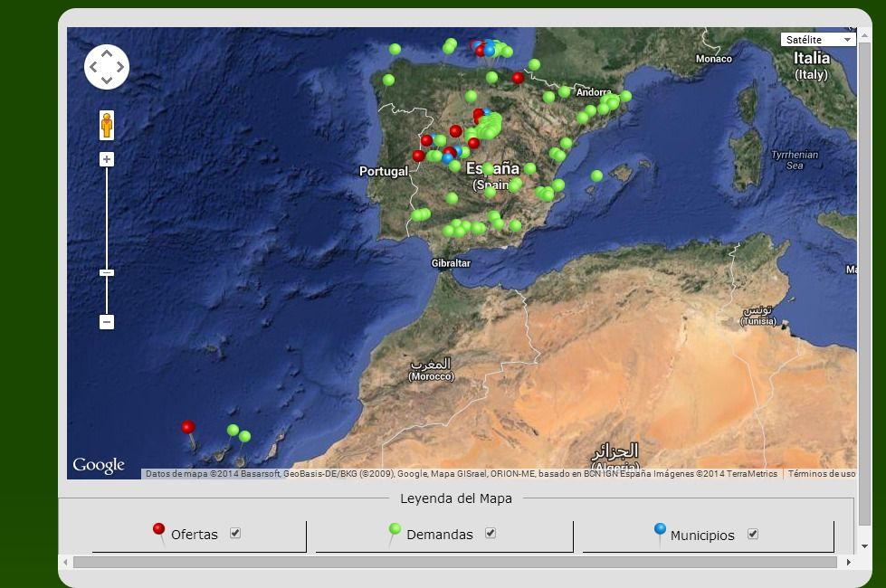
Task: Click the zoom out minus button
Action: point(107,321)
